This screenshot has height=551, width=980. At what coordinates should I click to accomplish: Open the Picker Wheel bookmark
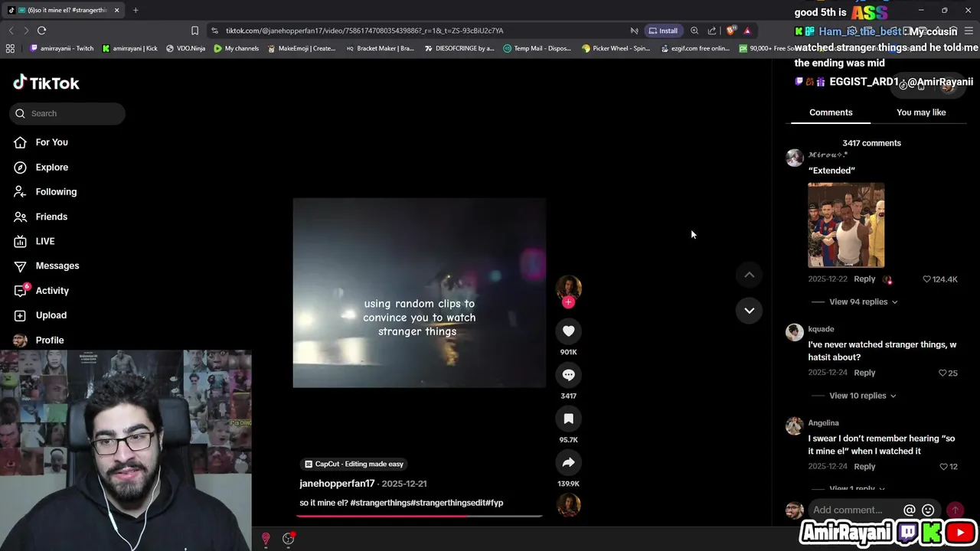[616, 48]
